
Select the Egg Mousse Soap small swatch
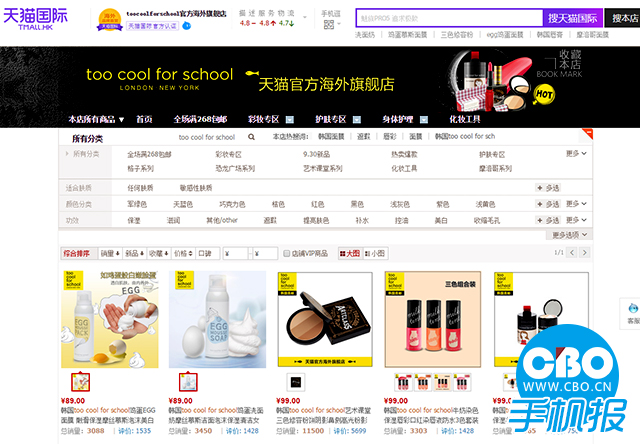pyautogui.click(x=188, y=382)
